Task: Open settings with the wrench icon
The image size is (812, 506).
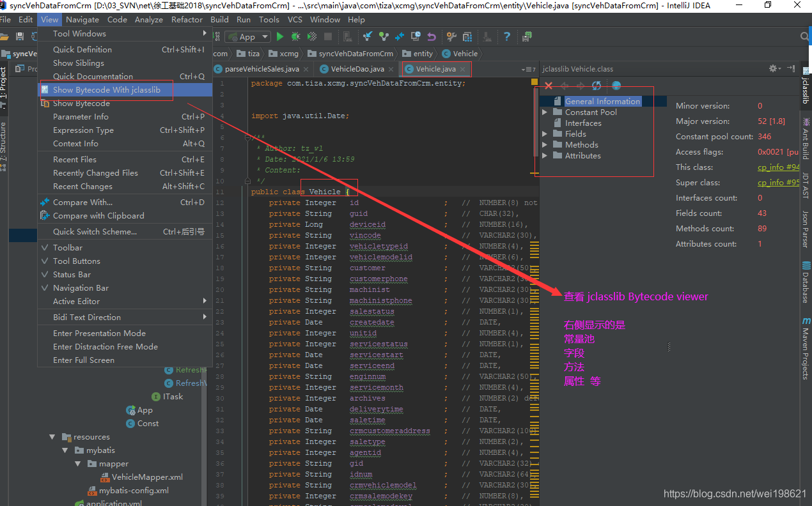Action: click(x=451, y=36)
